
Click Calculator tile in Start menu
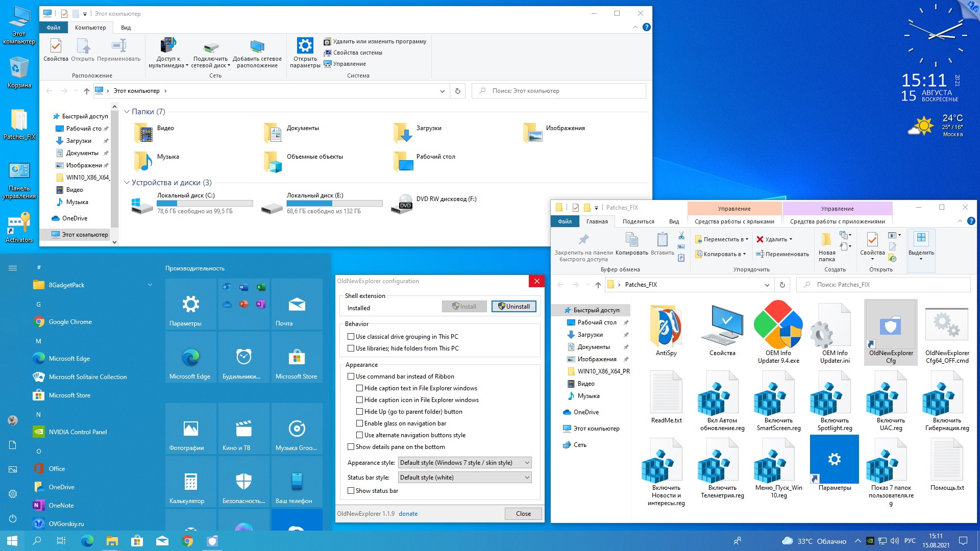pyautogui.click(x=191, y=482)
